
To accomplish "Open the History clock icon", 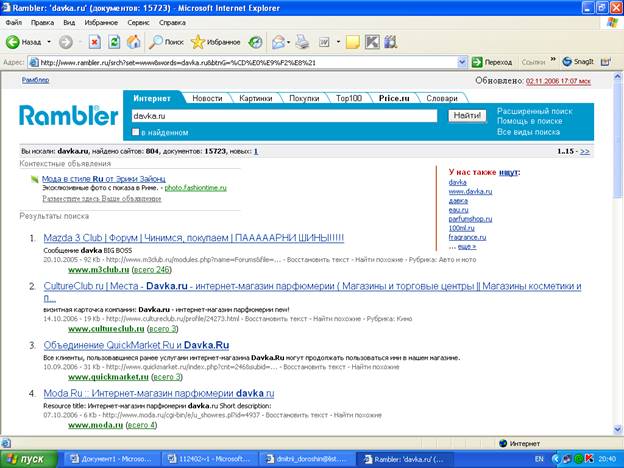I will [255, 42].
